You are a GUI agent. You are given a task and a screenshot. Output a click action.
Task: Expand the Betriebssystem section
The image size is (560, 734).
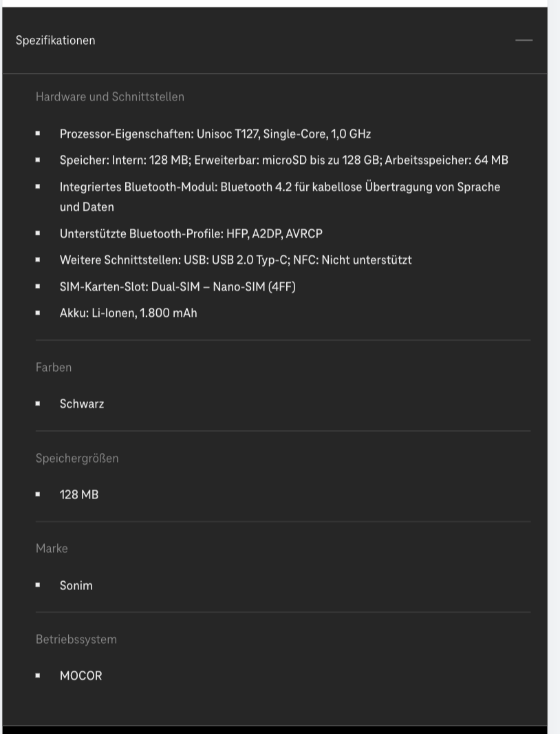76,639
